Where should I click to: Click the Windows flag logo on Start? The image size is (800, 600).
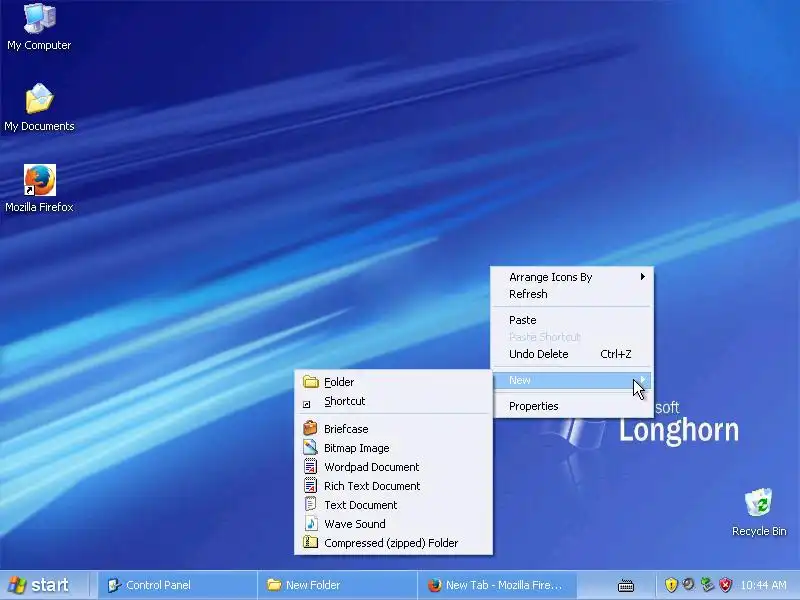[x=17, y=585]
